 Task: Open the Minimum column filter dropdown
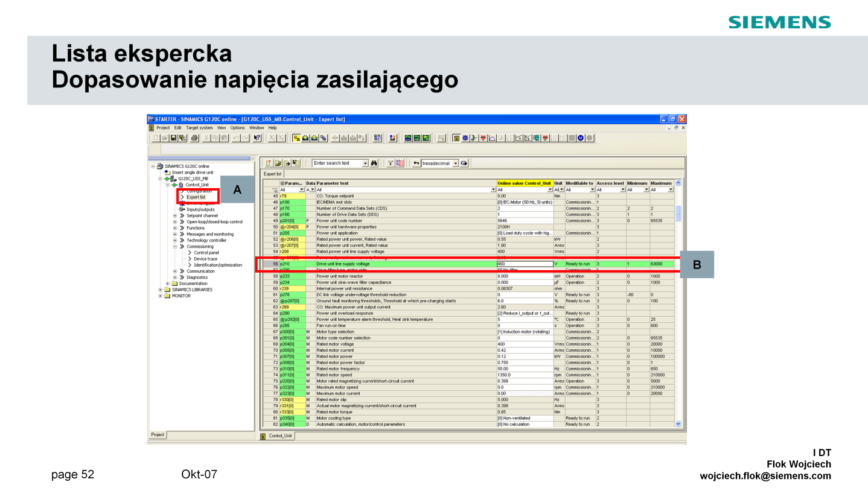click(646, 189)
